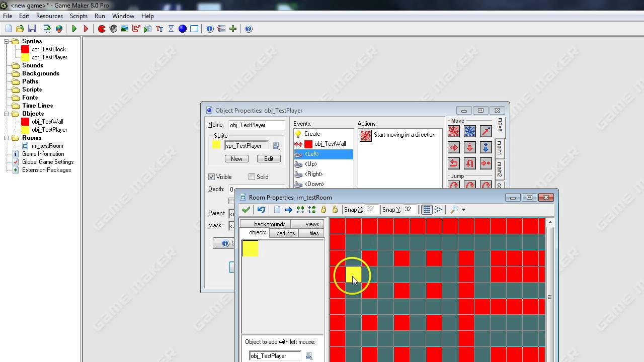This screenshot has width=644, height=362.
Task: Select 'Speed Horizontal' action icon
Action: coord(454,147)
